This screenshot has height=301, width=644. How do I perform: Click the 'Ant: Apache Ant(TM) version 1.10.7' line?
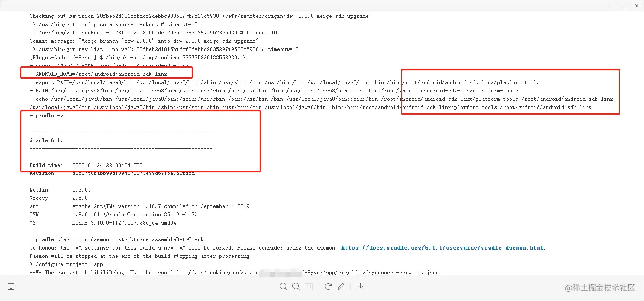(139, 206)
